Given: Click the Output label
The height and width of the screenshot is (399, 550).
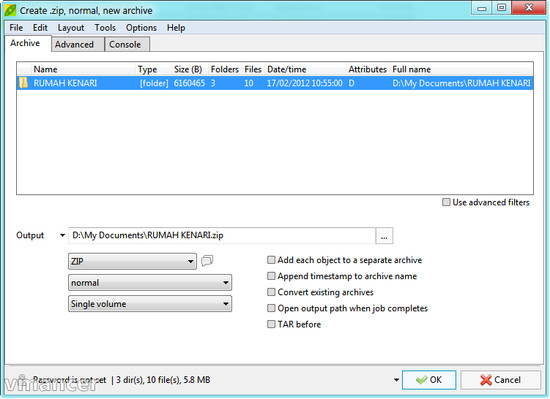Looking at the screenshot, I should 30,235.
